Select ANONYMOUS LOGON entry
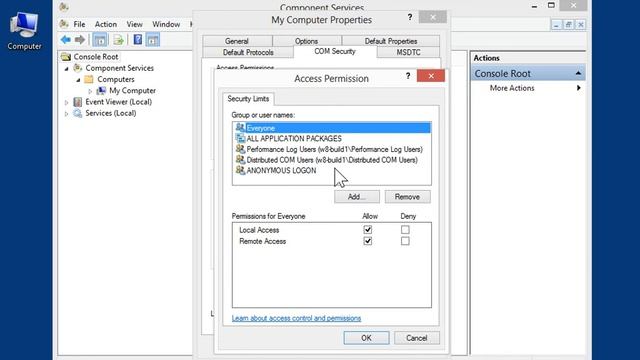 pos(332,170)
